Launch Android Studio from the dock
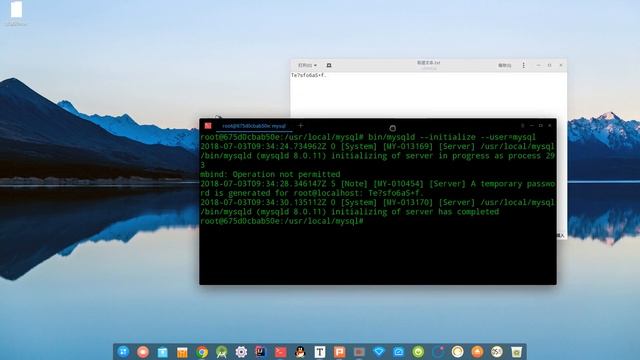Screen dimensions: 640x360 [222, 352]
